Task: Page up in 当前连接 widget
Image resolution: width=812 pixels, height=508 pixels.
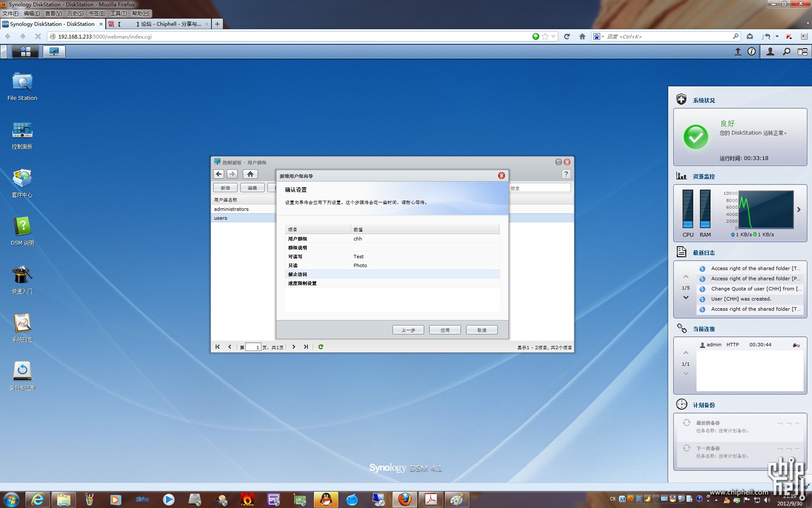Action: pos(686,353)
